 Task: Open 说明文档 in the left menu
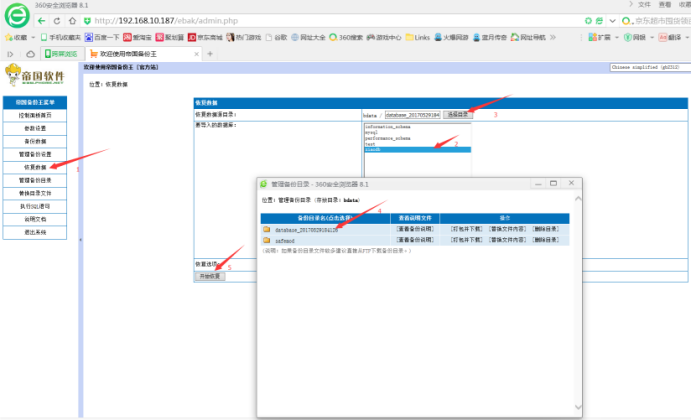[35, 219]
